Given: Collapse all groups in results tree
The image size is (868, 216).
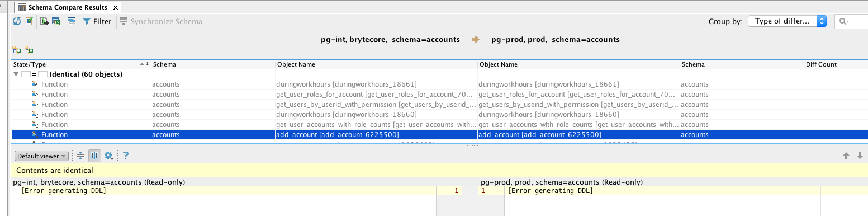Looking at the screenshot, I should [29, 50].
